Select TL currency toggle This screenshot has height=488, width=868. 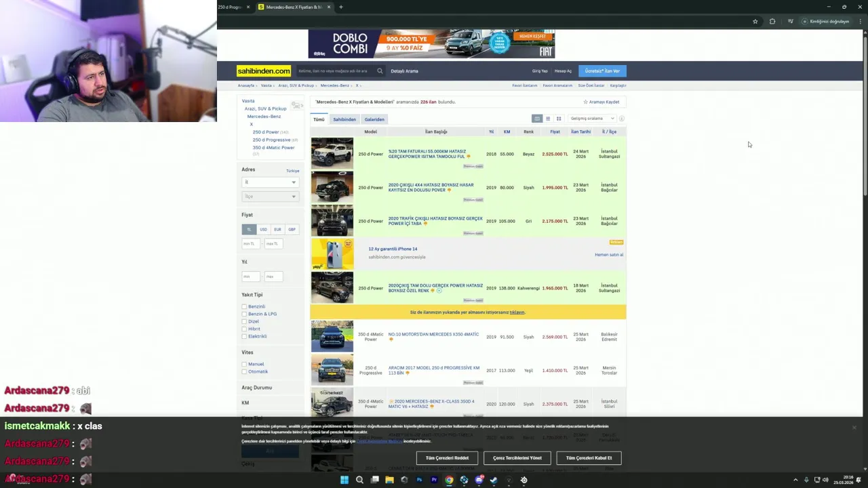pyautogui.click(x=249, y=229)
